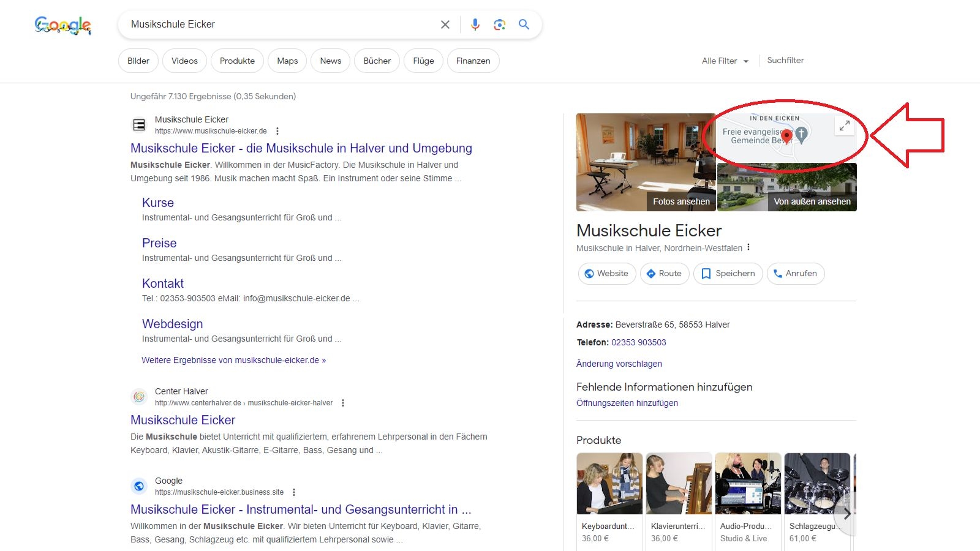980x551 pixels.
Task: Click the Adresse text Beverstraße 65, 58553 Halver
Action: point(673,324)
